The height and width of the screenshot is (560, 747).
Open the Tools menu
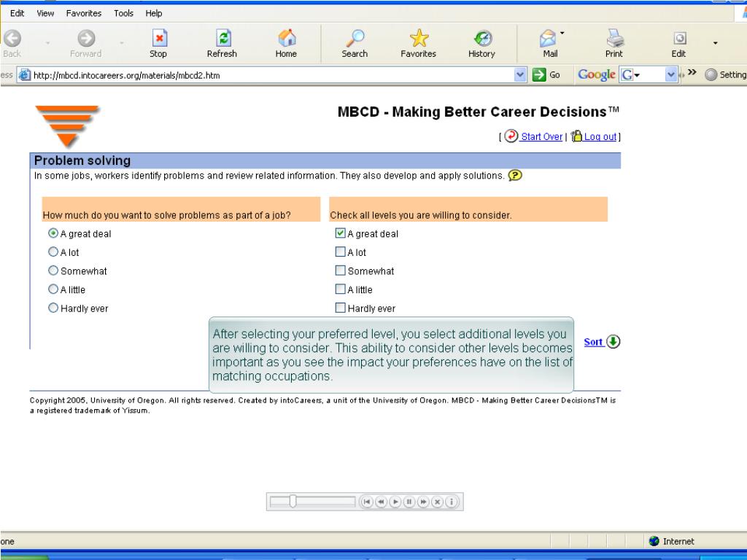click(x=123, y=13)
